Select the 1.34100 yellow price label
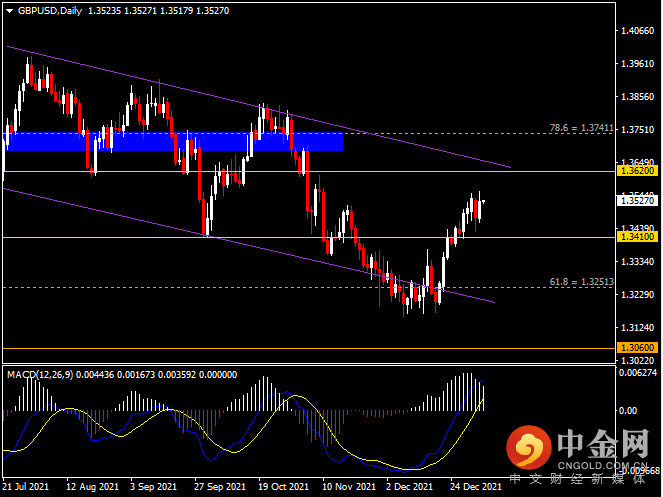The width and height of the screenshot is (663, 497). tap(637, 237)
